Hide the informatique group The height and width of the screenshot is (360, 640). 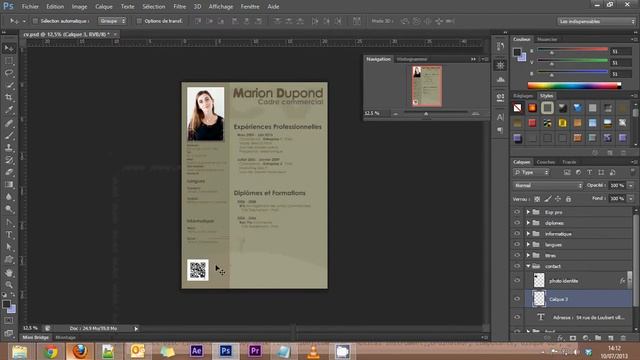tap(517, 234)
